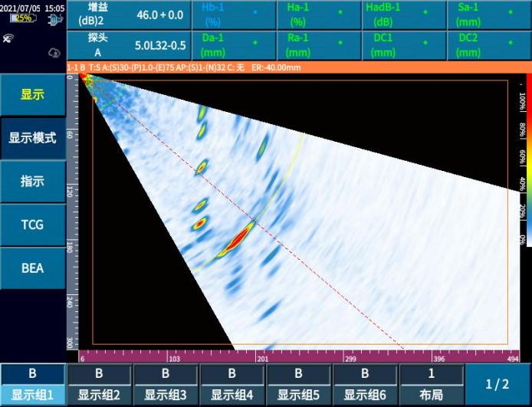Click the cloud upload icon
Screen dimensions: 532x407
pyautogui.click(x=54, y=52)
